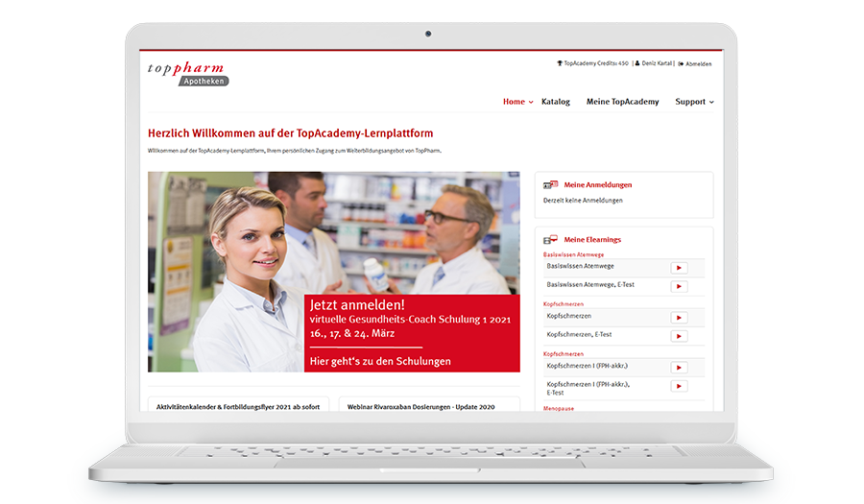Click the user icon beside Deniz Kartal
Image resolution: width=864 pixels, height=504 pixels.
click(x=637, y=63)
